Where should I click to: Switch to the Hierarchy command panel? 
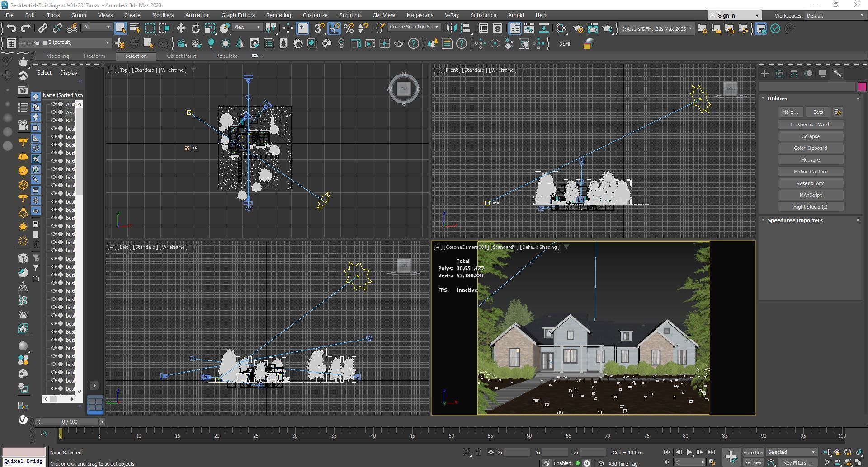794,74
